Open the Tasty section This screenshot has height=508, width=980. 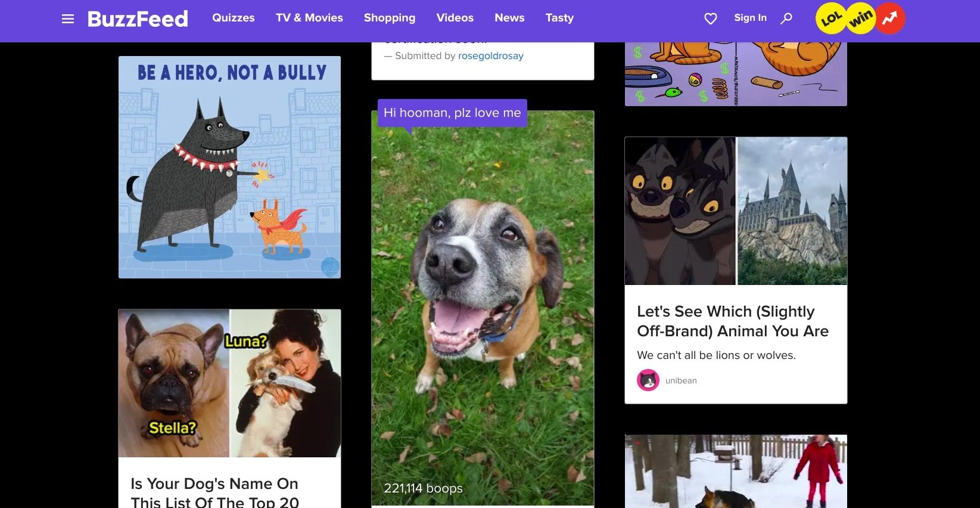click(x=559, y=18)
